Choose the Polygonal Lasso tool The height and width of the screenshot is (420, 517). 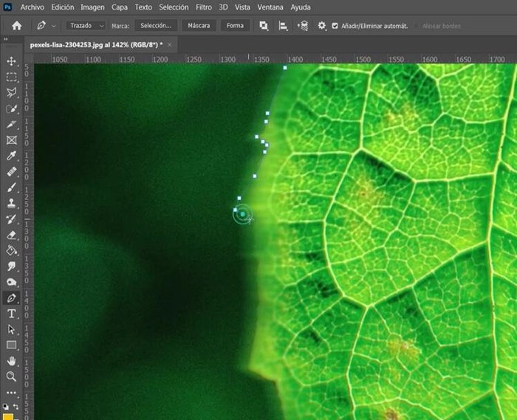click(x=11, y=93)
